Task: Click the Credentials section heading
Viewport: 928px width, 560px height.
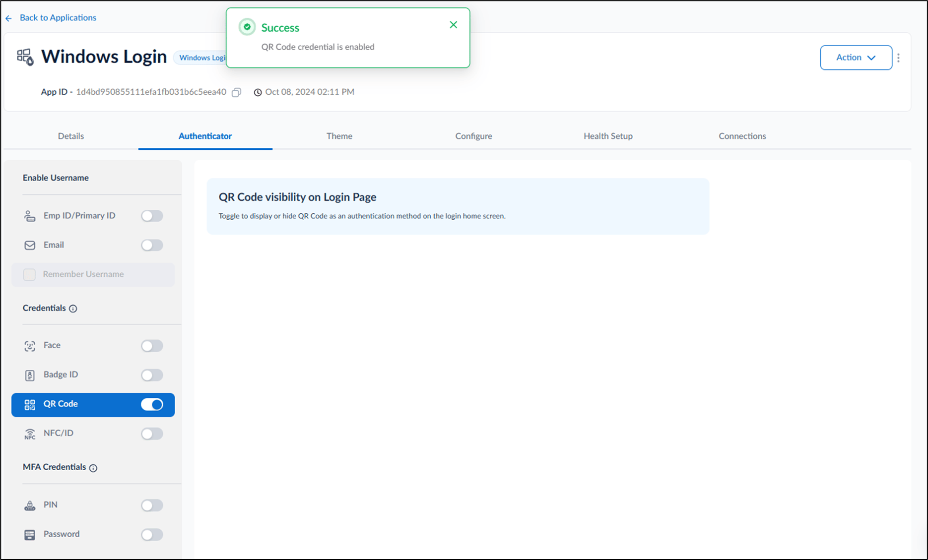Action: coord(44,308)
